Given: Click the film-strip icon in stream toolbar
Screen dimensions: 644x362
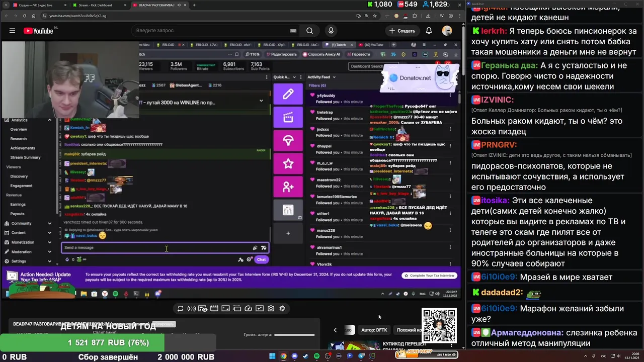Looking at the screenshot, I should pyautogui.click(x=214, y=309).
